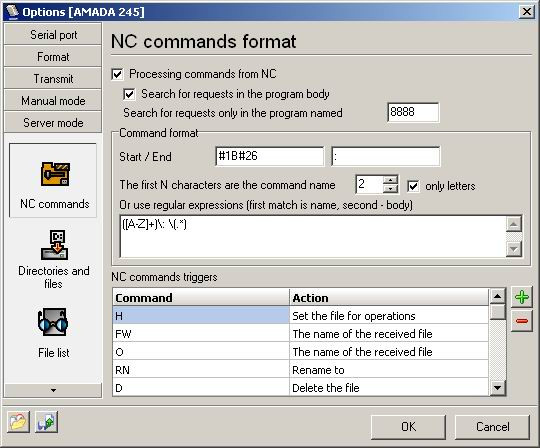Image resolution: width=540 pixels, height=448 pixels.
Task: Click the FW row's 'The name of the received file' cell
Action: (x=389, y=333)
